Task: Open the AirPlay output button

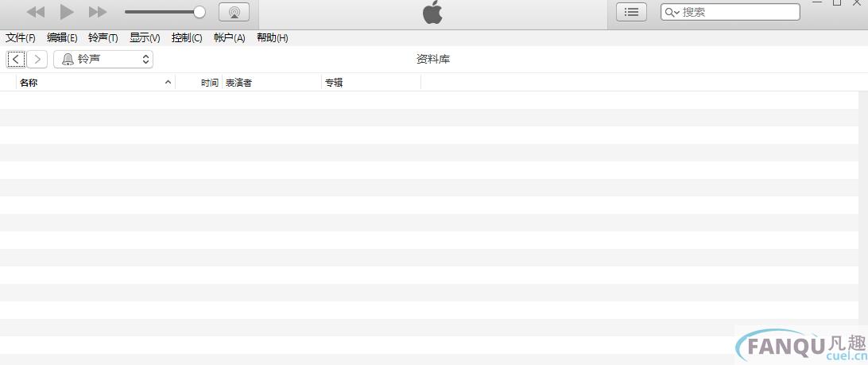Action: 234,12
